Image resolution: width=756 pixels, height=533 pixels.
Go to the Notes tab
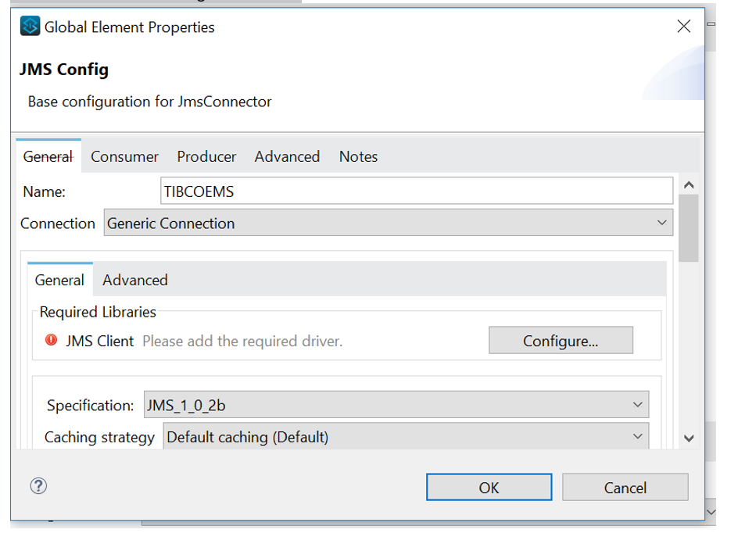click(358, 156)
